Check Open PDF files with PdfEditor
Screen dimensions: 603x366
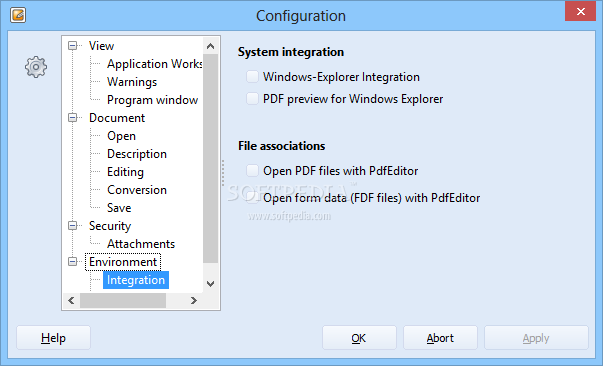(x=252, y=170)
